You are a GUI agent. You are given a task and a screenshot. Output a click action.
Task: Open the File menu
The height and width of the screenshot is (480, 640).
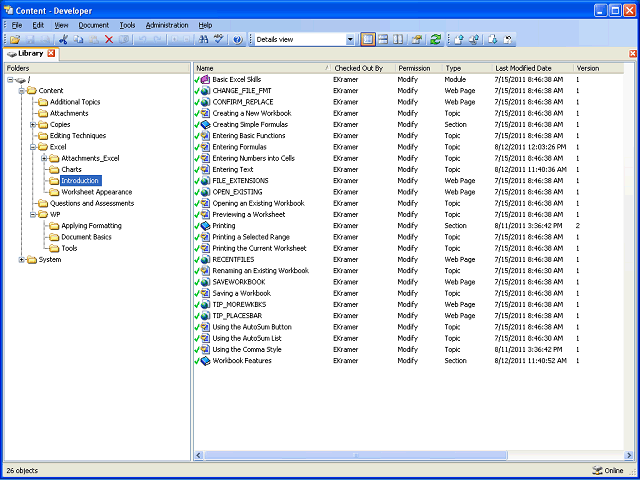(17, 25)
